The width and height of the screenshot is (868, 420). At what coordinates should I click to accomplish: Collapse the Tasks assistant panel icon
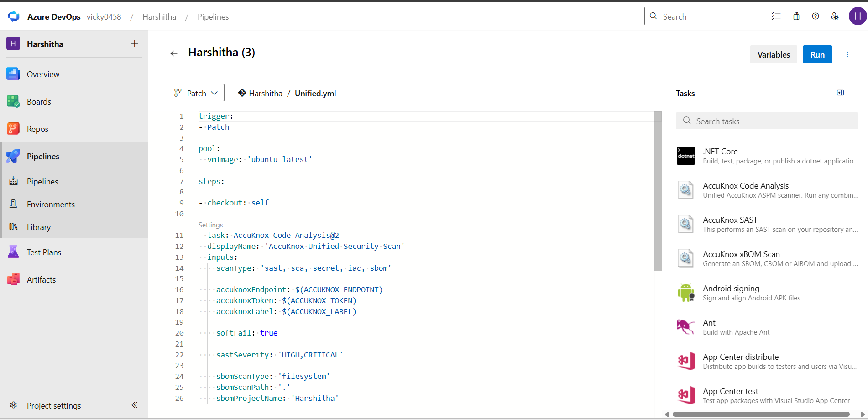(840, 93)
